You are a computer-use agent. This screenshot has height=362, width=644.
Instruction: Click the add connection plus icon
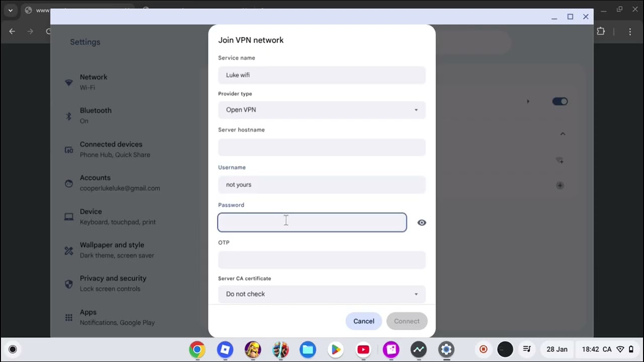pyautogui.click(x=559, y=186)
